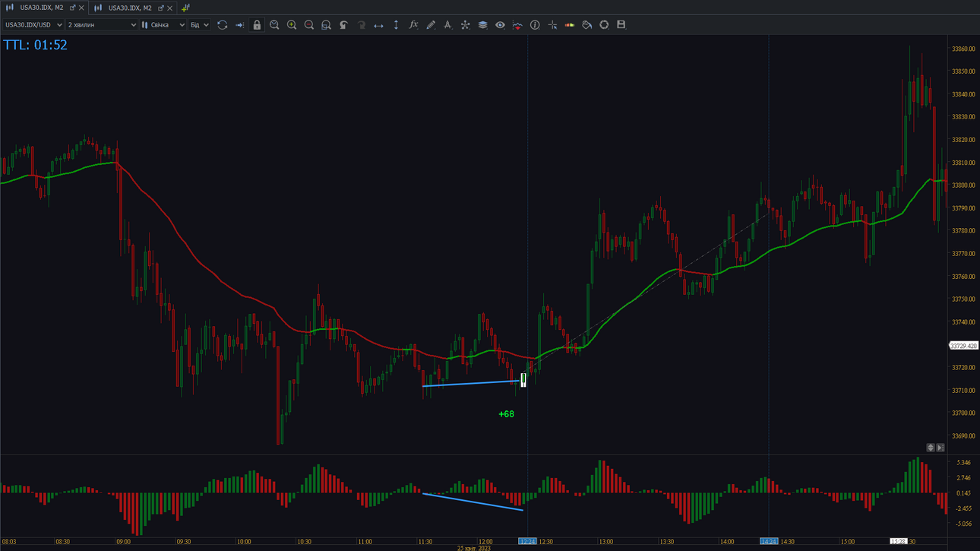This screenshot has height=551, width=980.
Task: Open the chart theme paint bucket
Action: (x=586, y=25)
